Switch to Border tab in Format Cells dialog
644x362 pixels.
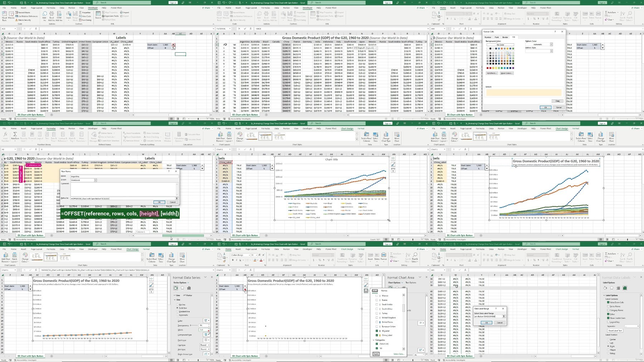(x=505, y=37)
